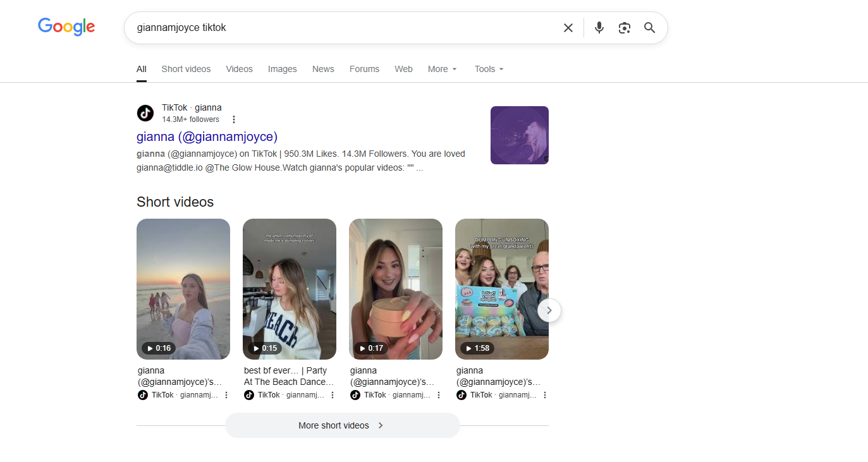Open the three-dot menu beside 14.3M+ followers
Viewport: 868px width, 462px height.
(234, 119)
